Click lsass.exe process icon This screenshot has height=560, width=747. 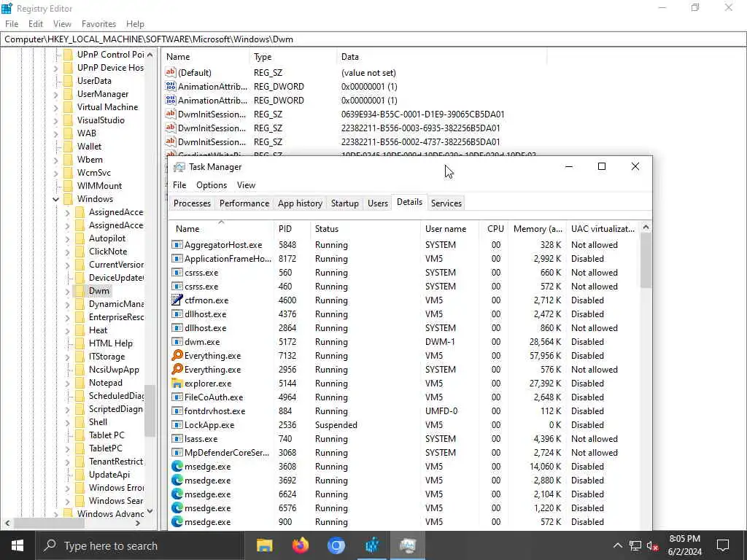[177, 439]
